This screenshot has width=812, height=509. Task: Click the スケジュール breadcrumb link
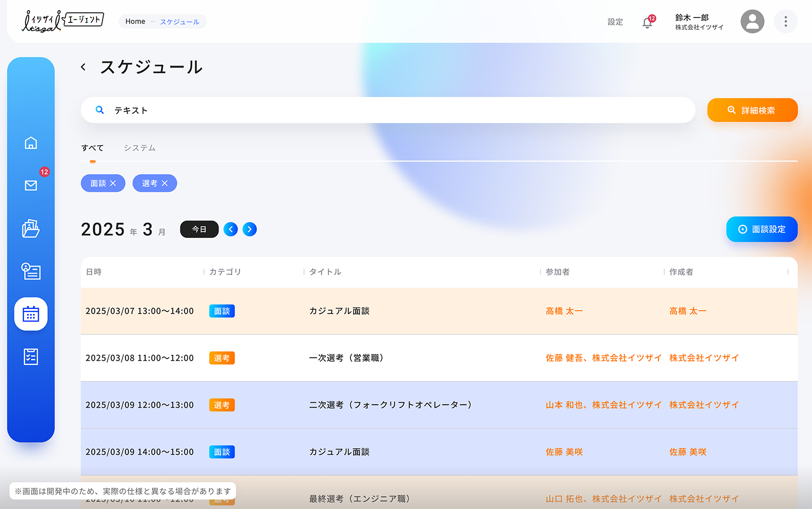180,22
